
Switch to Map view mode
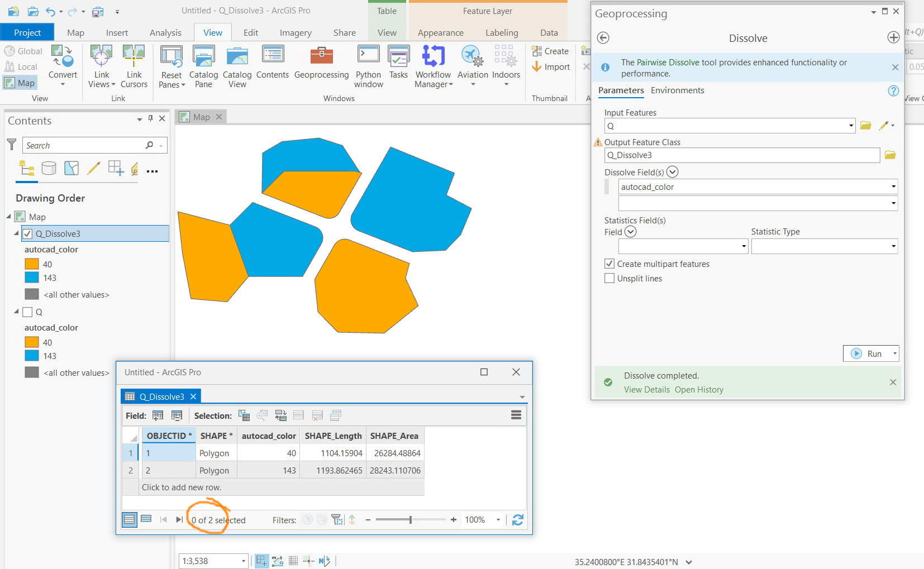pyautogui.click(x=20, y=83)
